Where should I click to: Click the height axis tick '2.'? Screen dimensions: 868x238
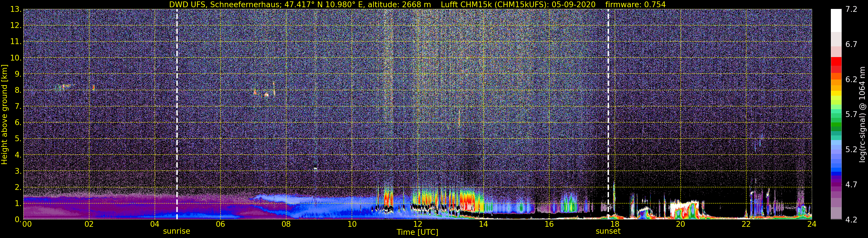coord(18,187)
